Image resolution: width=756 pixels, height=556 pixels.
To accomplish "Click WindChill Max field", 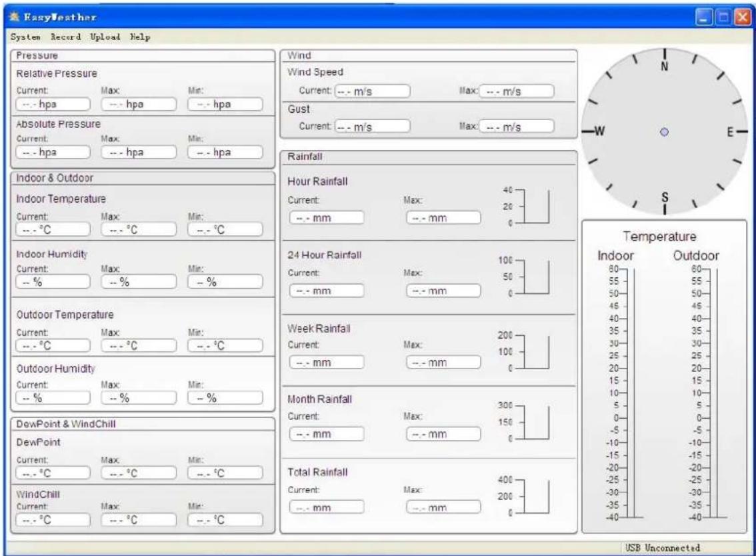I will [139, 520].
